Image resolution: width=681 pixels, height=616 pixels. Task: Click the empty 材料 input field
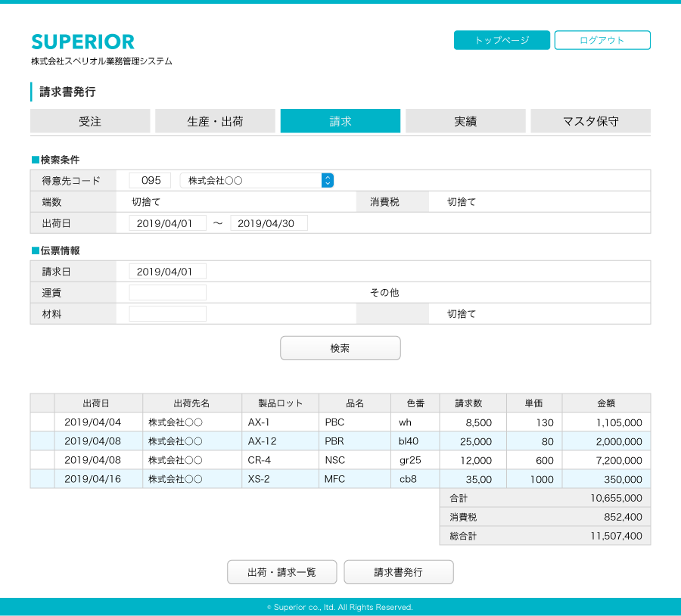point(167,314)
